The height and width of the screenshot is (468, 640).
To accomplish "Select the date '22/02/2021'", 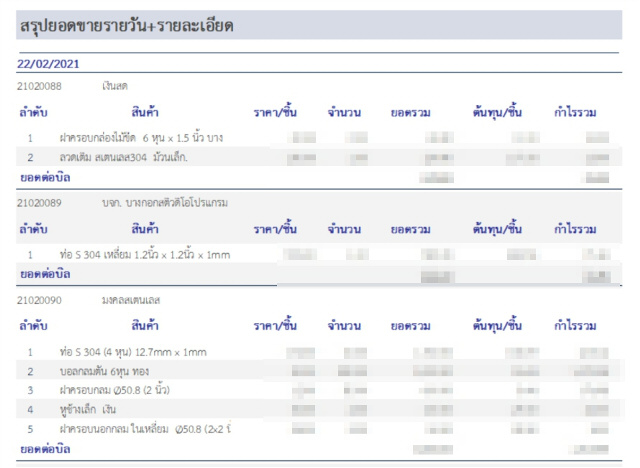I will tap(48, 64).
